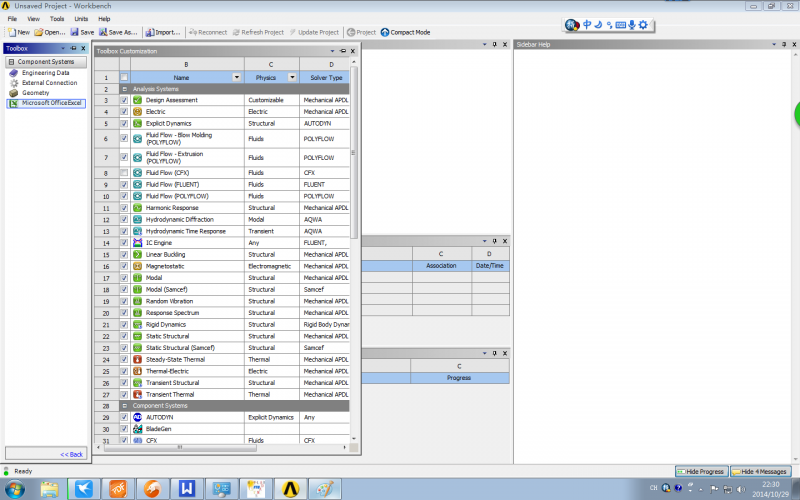800x500 pixels.
Task: Click the Linear Buckling icon
Action: (x=137, y=255)
